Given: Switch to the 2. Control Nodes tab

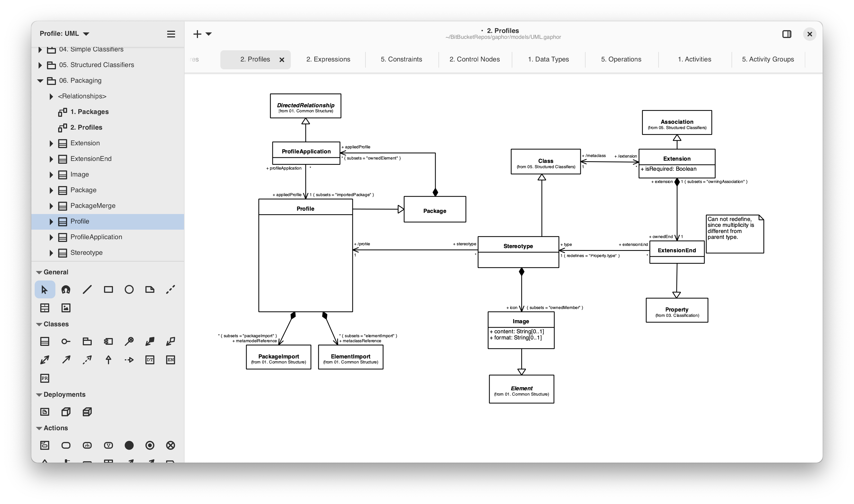Looking at the screenshot, I should click(x=475, y=60).
